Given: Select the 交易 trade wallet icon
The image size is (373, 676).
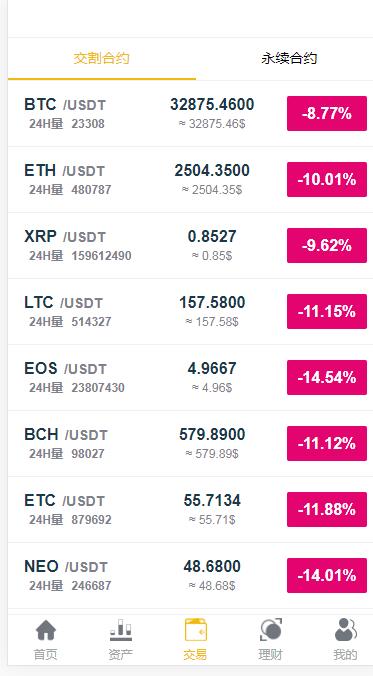Looking at the screenshot, I should coord(195,630).
